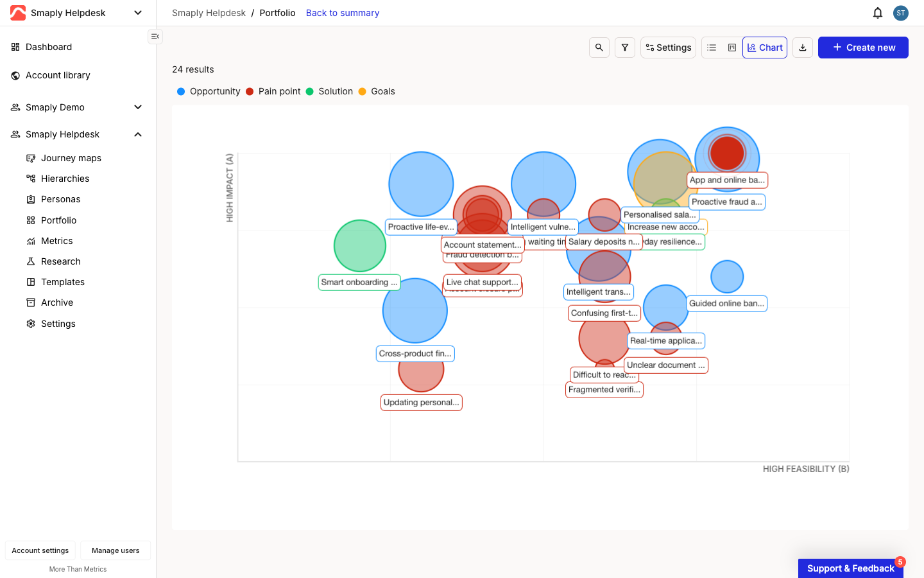924x578 pixels.
Task: Open the notifications bell
Action: (878, 13)
